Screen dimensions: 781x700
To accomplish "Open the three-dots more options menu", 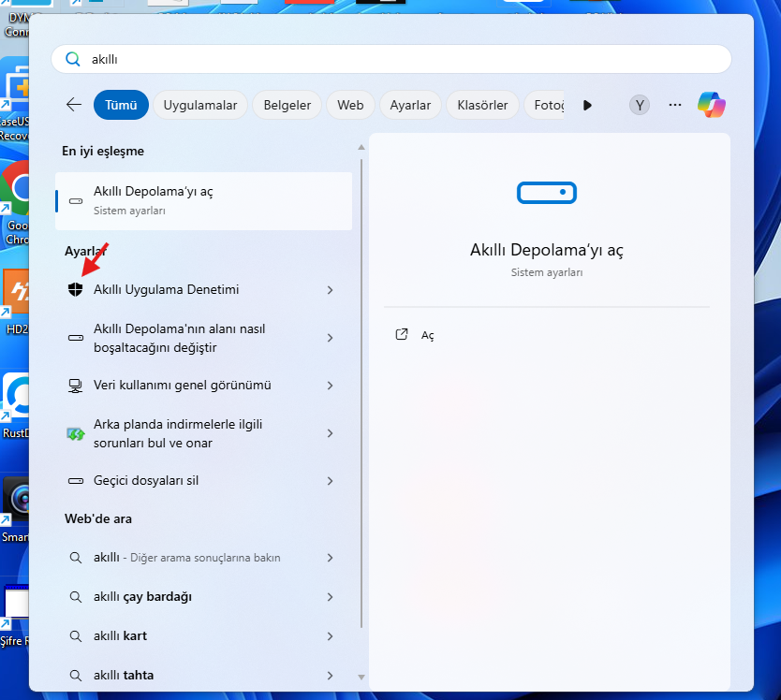I will click(675, 105).
